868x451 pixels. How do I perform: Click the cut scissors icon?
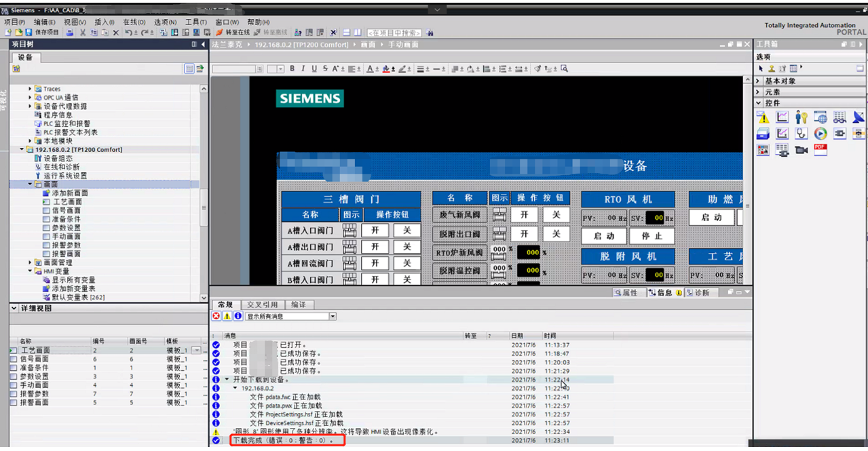coord(83,33)
